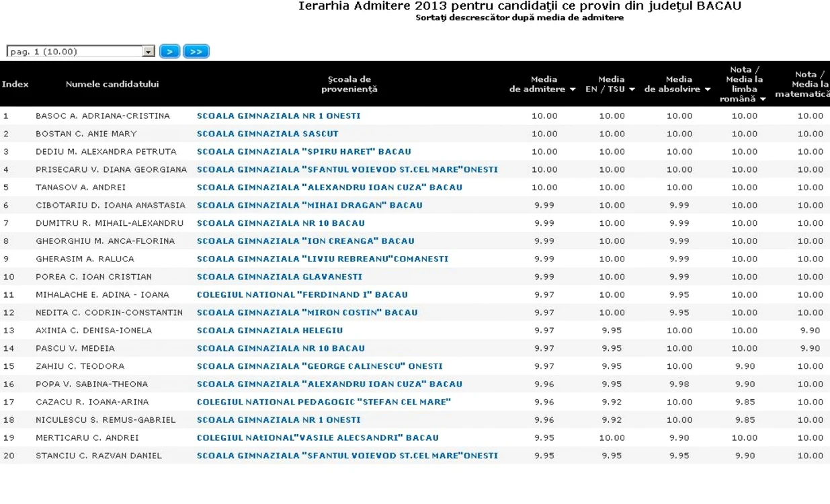Select candidate DEDIU M. ALEXANDRA PETRUTA
The height and width of the screenshot is (504, 830).
[x=106, y=152]
